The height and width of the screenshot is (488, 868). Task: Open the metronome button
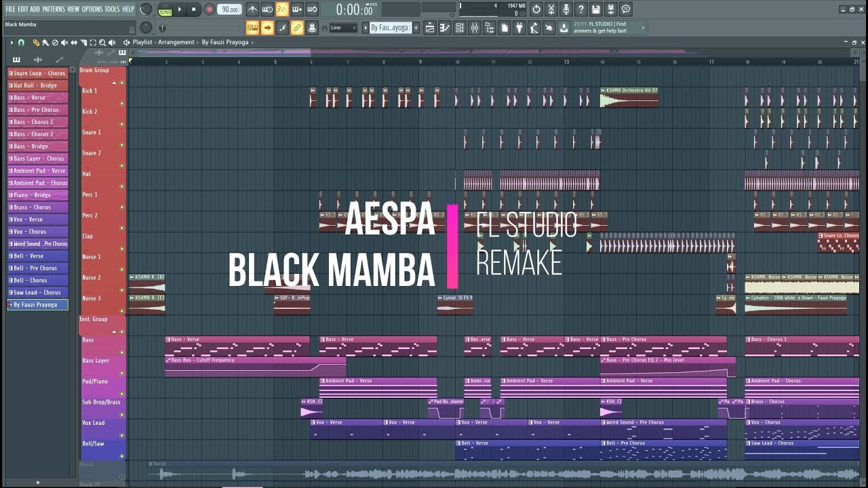252,9
